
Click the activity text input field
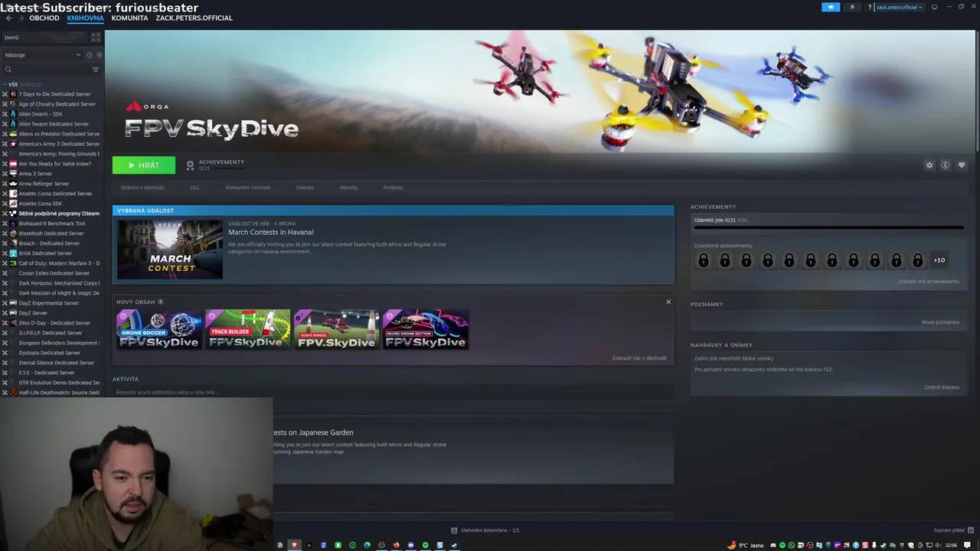393,392
